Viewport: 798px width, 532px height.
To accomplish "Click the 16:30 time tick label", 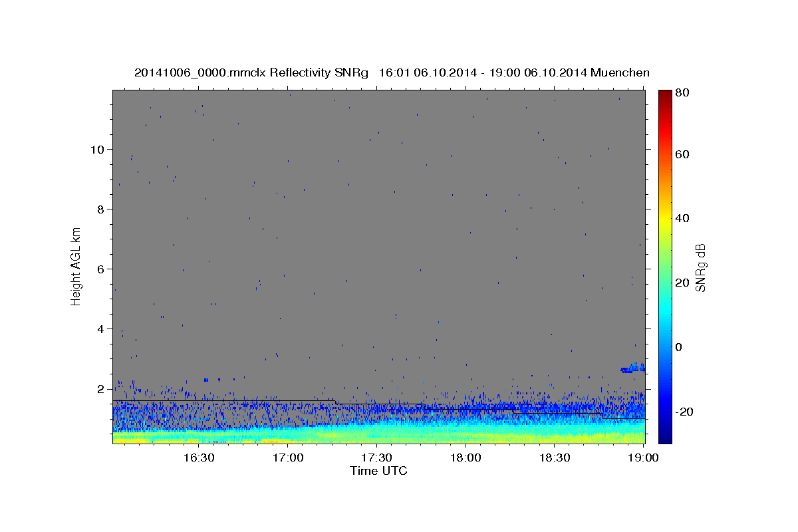I will pyautogui.click(x=198, y=458).
